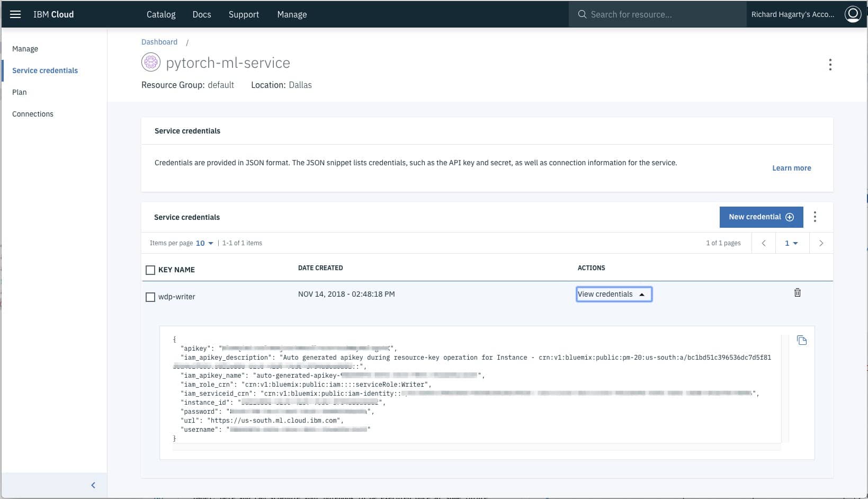Viewport: 868px width, 499px height.
Task: Click the New credential button
Action: coord(760,217)
